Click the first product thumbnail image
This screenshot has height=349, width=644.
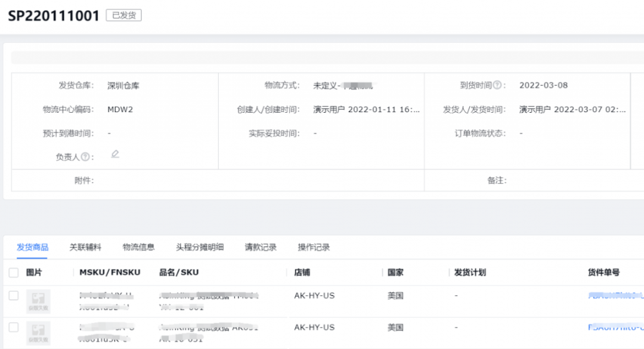coord(38,301)
